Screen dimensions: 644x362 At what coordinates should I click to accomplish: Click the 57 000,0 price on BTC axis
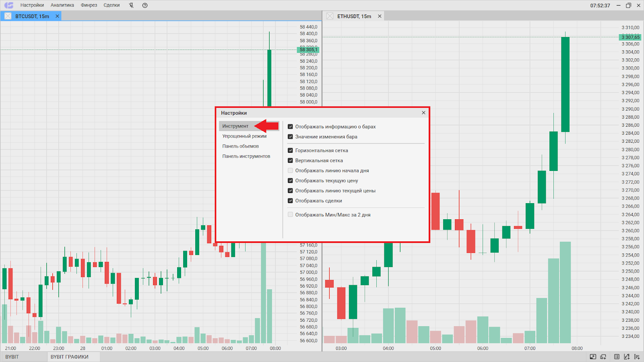308,272
